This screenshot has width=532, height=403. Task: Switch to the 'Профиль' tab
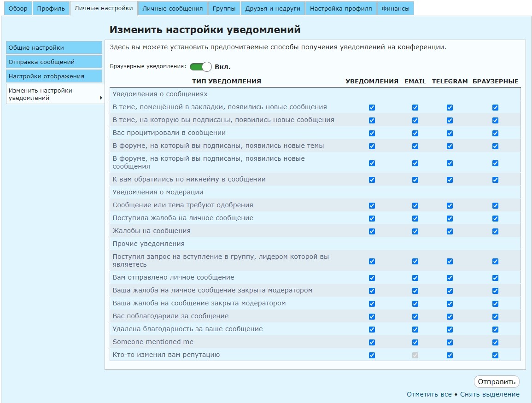[x=51, y=8]
